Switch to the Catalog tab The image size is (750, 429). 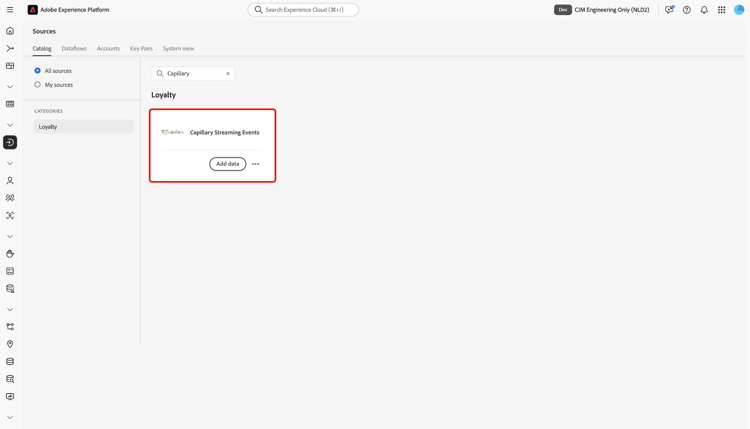42,48
